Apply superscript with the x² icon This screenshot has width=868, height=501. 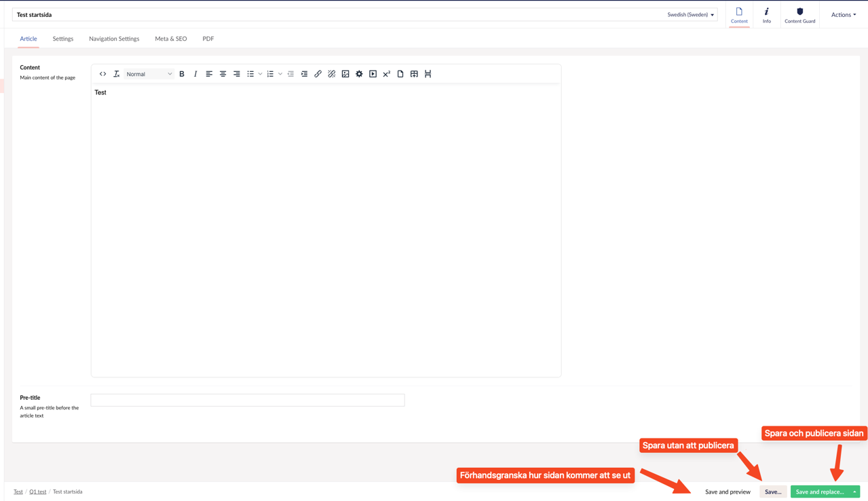click(x=386, y=74)
